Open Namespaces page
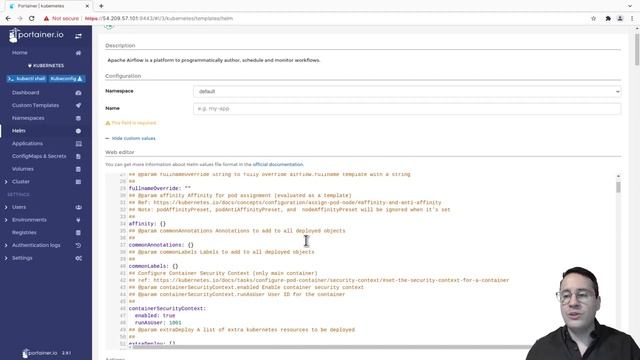Viewport: 640px width, 360px height. (28, 118)
